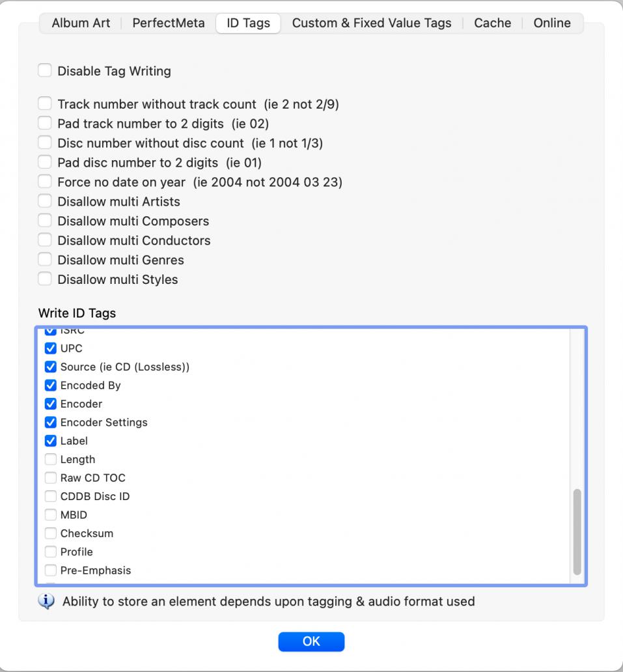
Task: Uncheck the UPC tag checkbox
Action: point(51,348)
